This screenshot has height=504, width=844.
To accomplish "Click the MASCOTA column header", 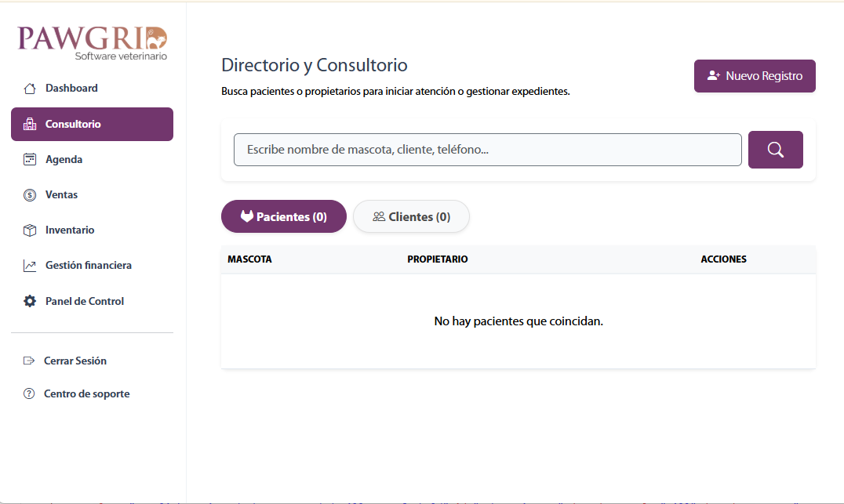I will click(249, 259).
